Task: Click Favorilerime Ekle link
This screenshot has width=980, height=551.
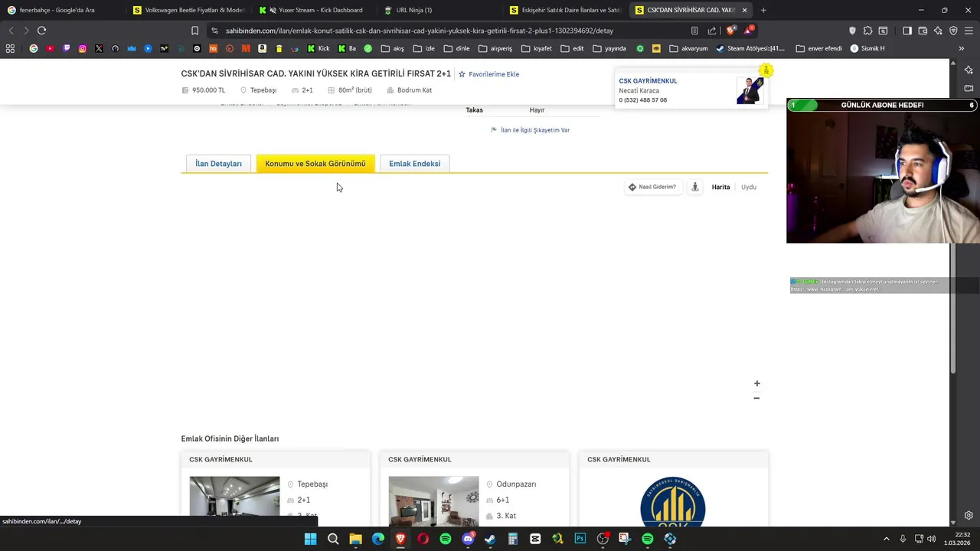Action: 488,74
